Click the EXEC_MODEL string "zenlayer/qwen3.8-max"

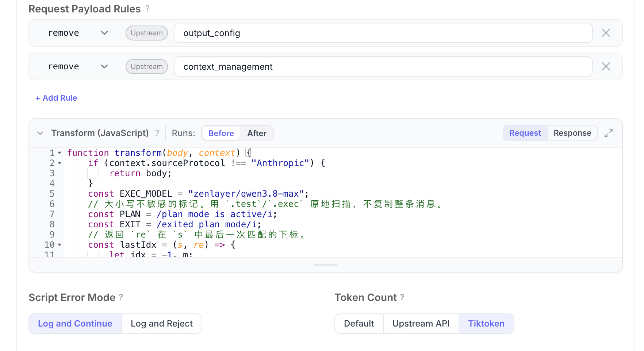[x=246, y=194]
